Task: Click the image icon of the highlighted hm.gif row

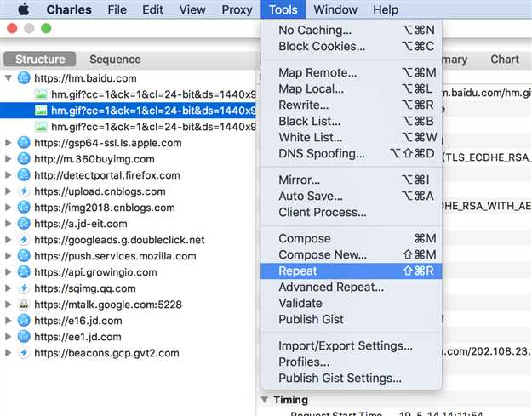Action: pyautogui.click(x=41, y=111)
